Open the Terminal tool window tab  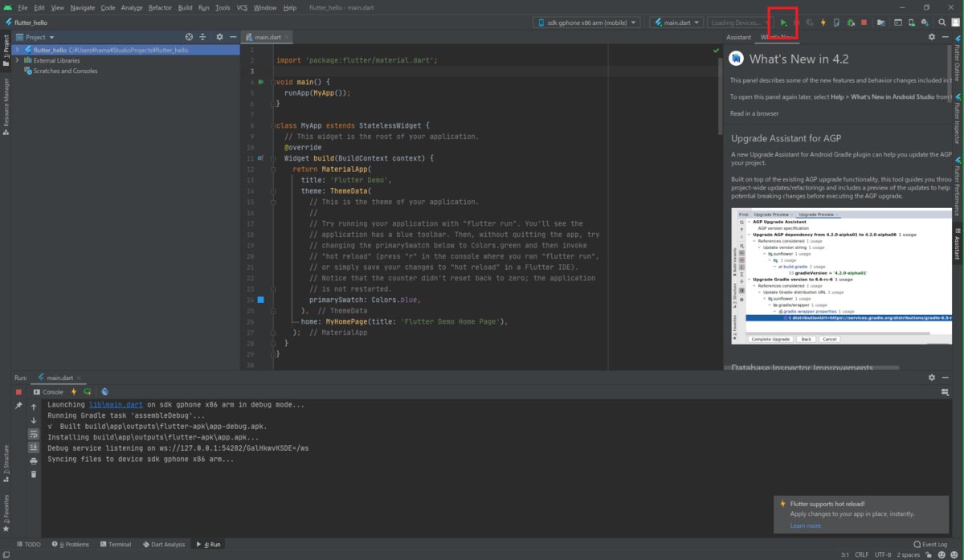tap(114, 544)
